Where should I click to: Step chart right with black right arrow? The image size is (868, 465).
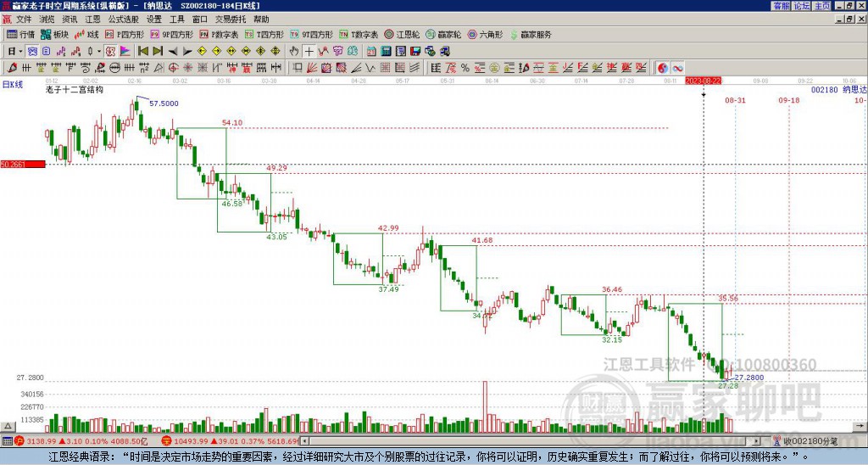[x=187, y=52]
